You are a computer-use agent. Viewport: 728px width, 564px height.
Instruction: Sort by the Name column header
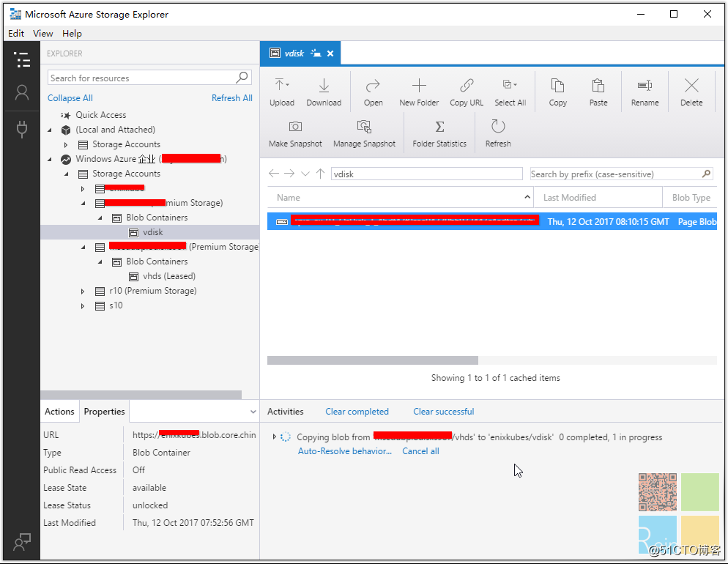pos(400,197)
